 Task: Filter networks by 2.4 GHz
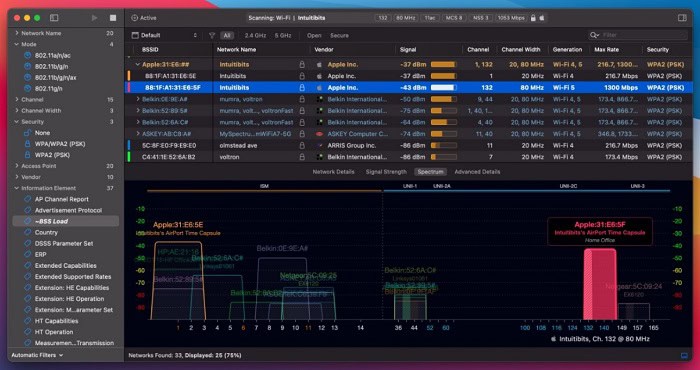click(255, 35)
